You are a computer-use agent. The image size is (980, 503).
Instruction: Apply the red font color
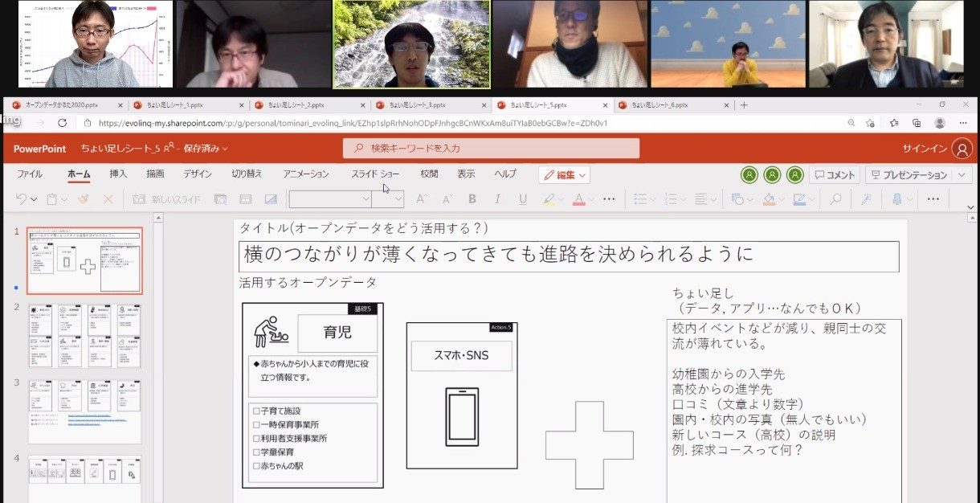click(x=578, y=199)
